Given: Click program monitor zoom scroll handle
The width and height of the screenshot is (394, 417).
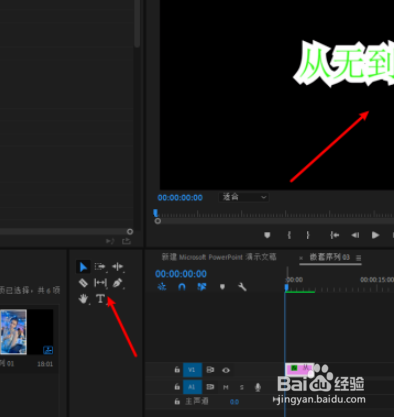Looking at the screenshot, I should tap(158, 221).
